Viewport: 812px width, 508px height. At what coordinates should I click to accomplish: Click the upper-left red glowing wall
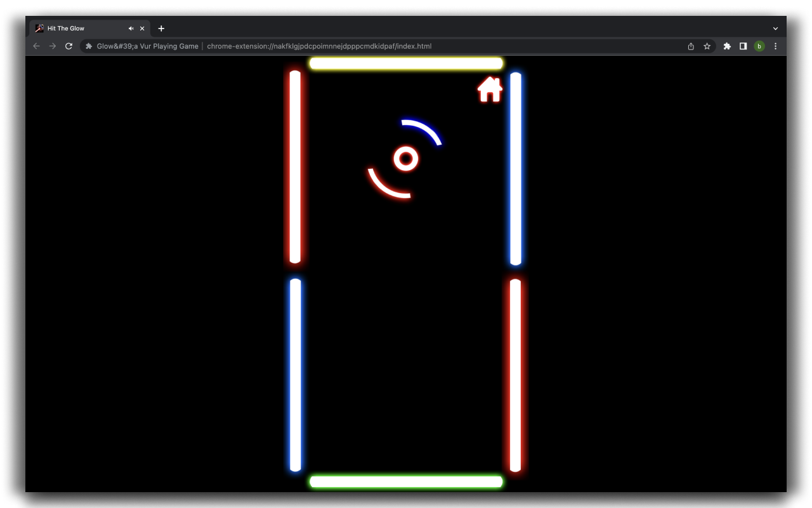295,167
